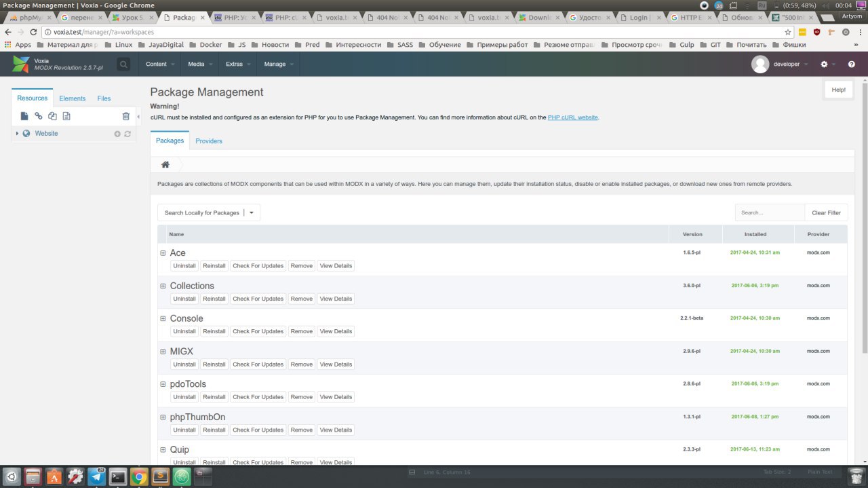The width and height of the screenshot is (868, 488).
Task: Switch to the Elements tab
Action: click(73, 98)
